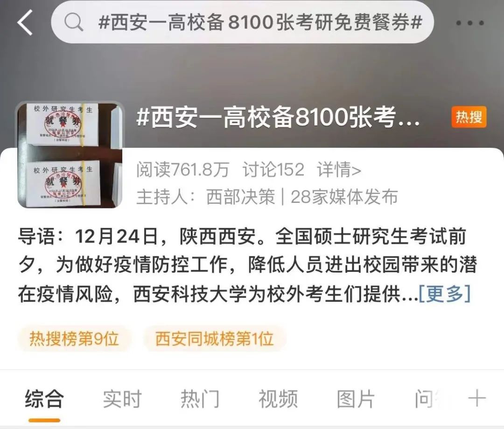Viewport: 504px width, 429px height.
Task: View 28家媒体发布 media list
Action: tap(344, 196)
